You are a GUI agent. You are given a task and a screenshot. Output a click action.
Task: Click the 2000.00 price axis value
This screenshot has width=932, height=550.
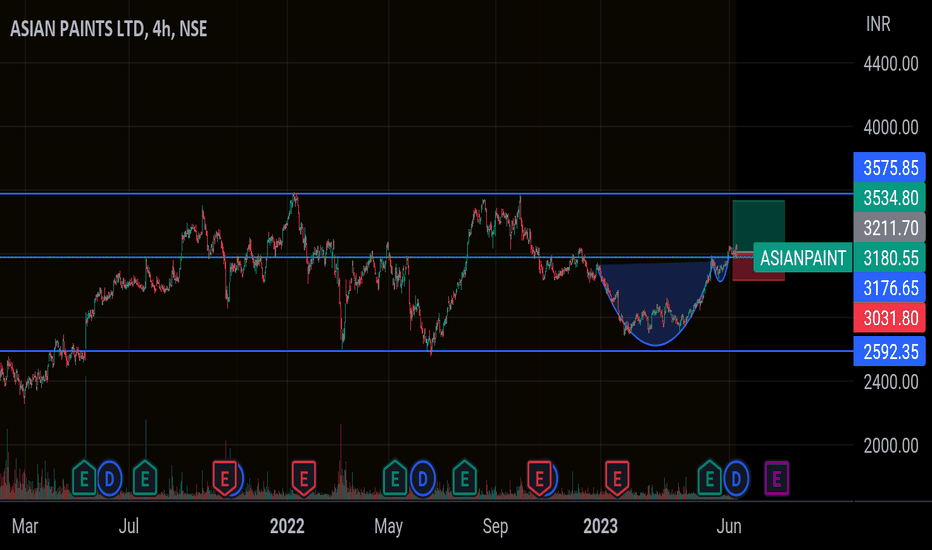[890, 445]
